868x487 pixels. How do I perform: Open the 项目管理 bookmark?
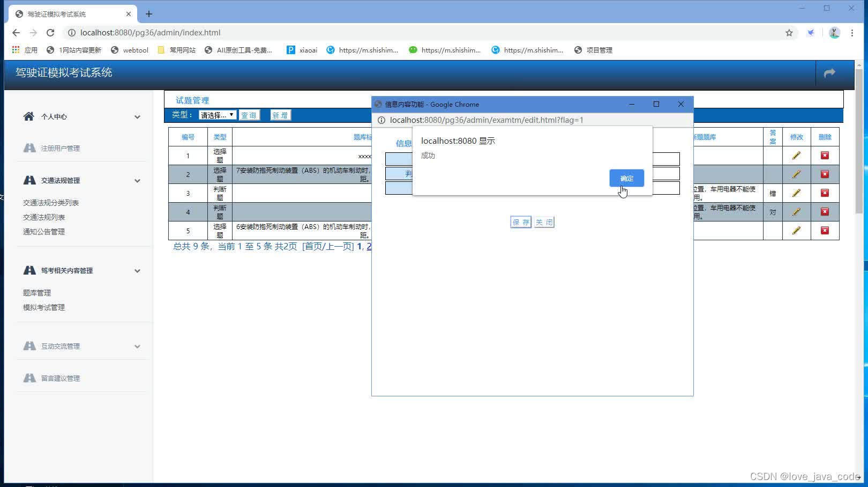click(593, 50)
